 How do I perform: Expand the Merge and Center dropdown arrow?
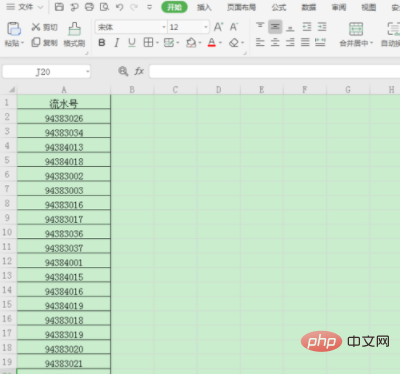pos(371,43)
